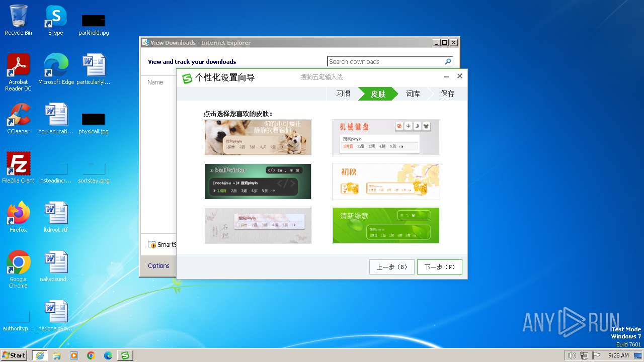Image resolution: width=644 pixels, height=362 pixels.
Task: Choose the pink floral skin thumbnail
Action: pos(258,225)
